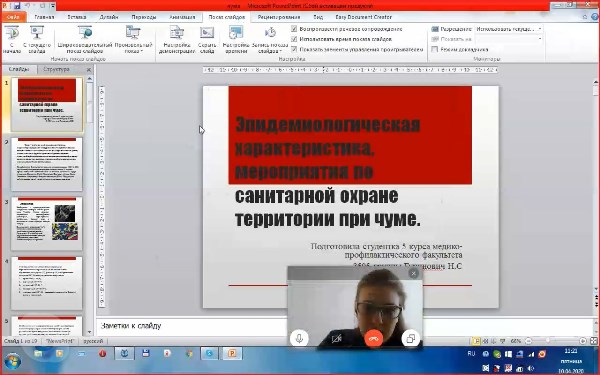The width and height of the screenshot is (600, 375).
Task: Switch to Insert (Вставка) ribbon tab
Action: [77, 17]
